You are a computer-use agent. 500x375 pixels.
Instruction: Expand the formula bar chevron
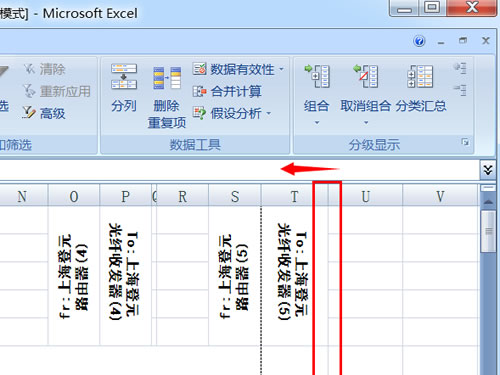tap(488, 170)
